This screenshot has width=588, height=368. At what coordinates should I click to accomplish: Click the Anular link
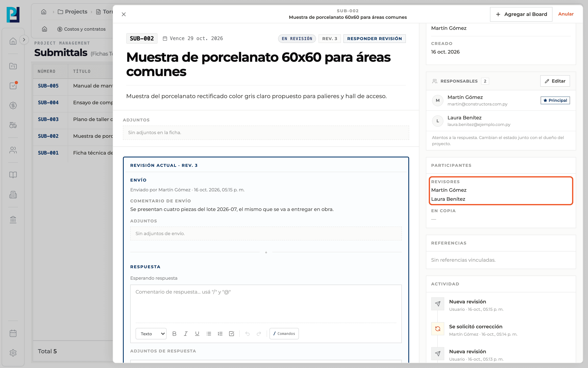point(566,14)
